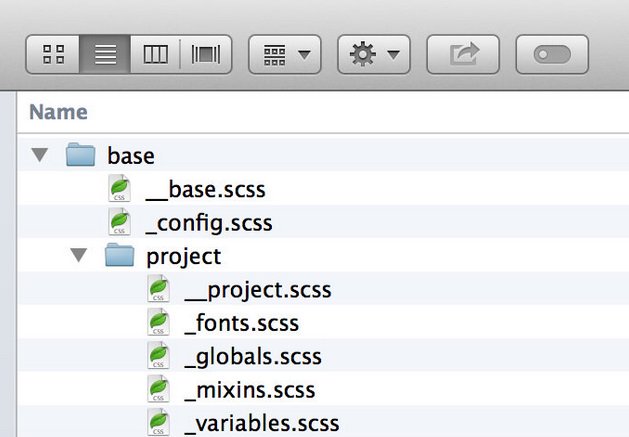Switch to icon view
629x437 pixels.
[x=53, y=55]
